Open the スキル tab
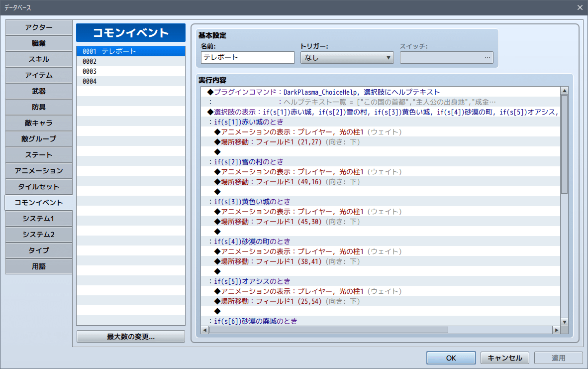Viewport: 588px width, 369px height. click(x=39, y=59)
